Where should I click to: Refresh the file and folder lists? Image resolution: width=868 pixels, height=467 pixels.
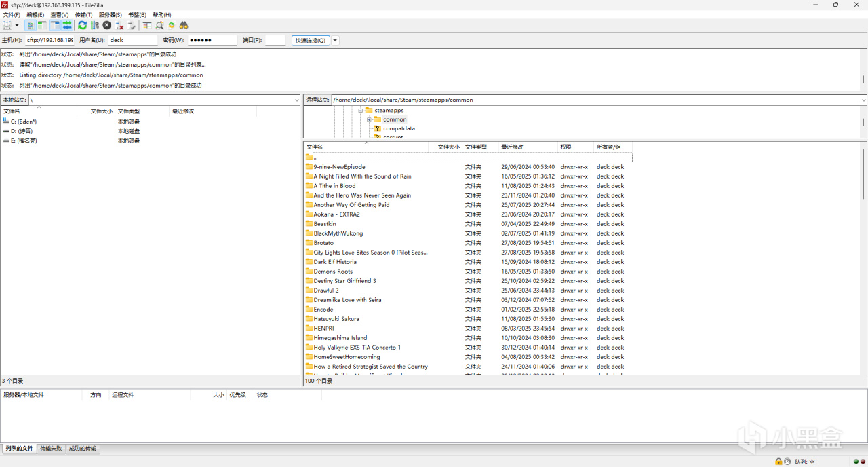82,25
